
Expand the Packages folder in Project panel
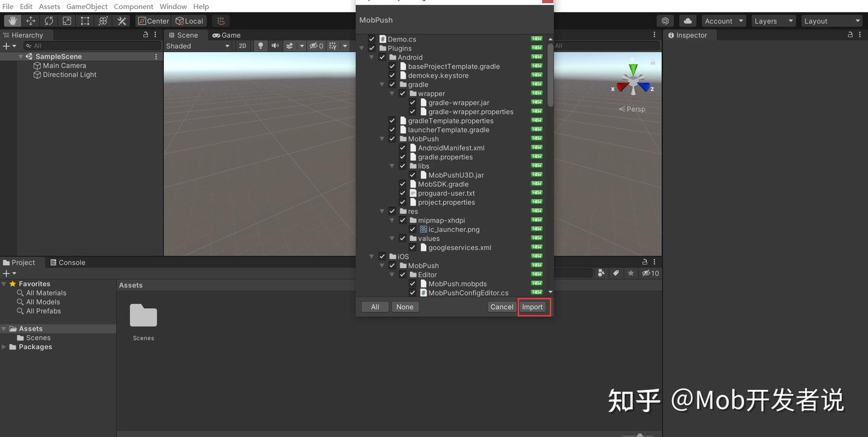(4, 347)
